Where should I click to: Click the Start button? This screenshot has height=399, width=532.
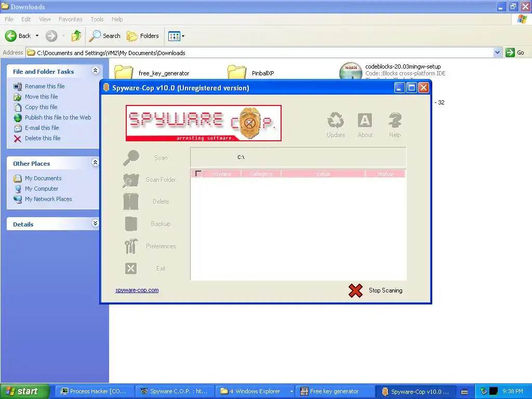pyautogui.click(x=25, y=392)
